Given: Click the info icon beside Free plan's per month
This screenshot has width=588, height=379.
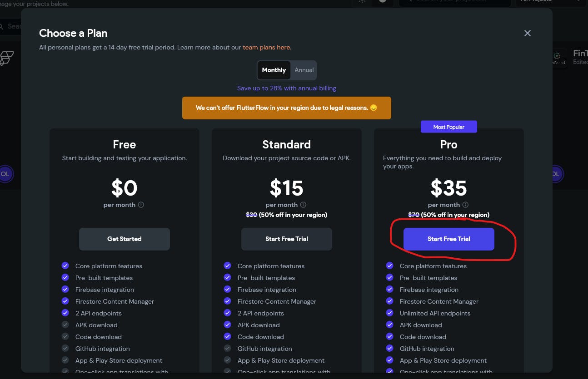Looking at the screenshot, I should coord(141,205).
